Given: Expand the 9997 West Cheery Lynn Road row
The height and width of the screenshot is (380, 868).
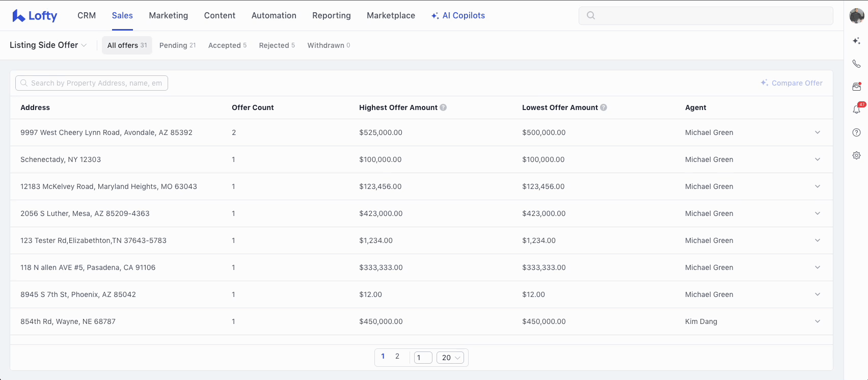Looking at the screenshot, I should [817, 132].
